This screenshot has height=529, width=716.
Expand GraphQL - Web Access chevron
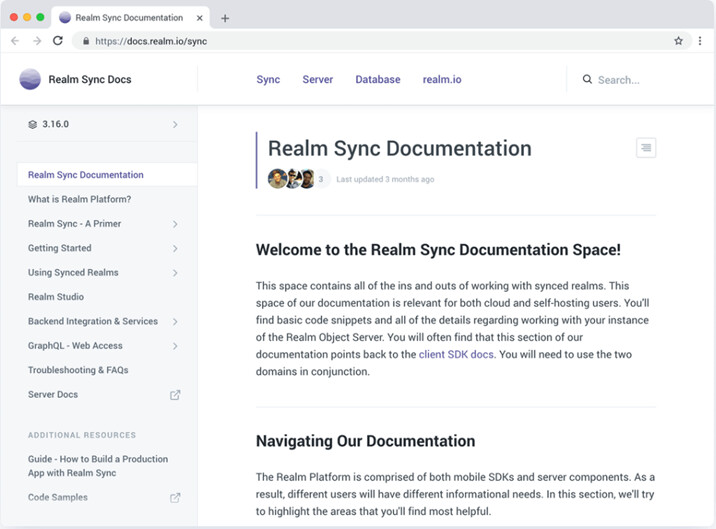pyautogui.click(x=175, y=346)
